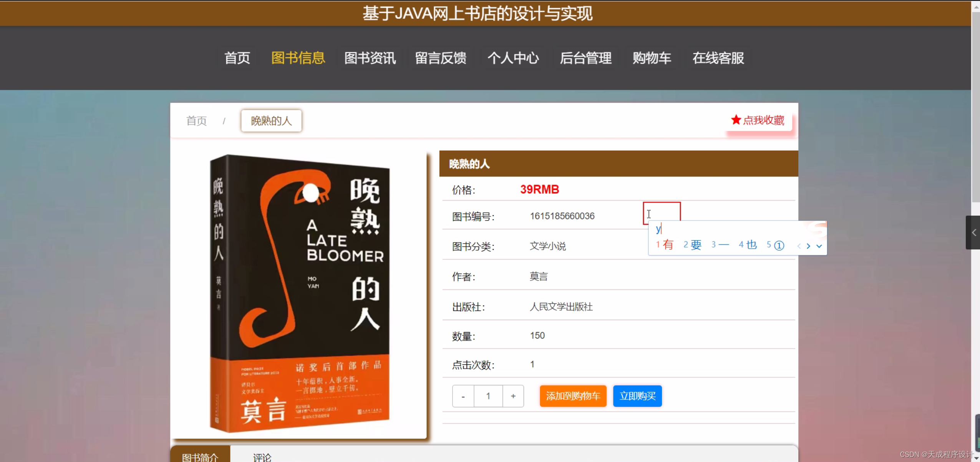
Task: Open 购物车 navigation menu item
Action: (652, 58)
